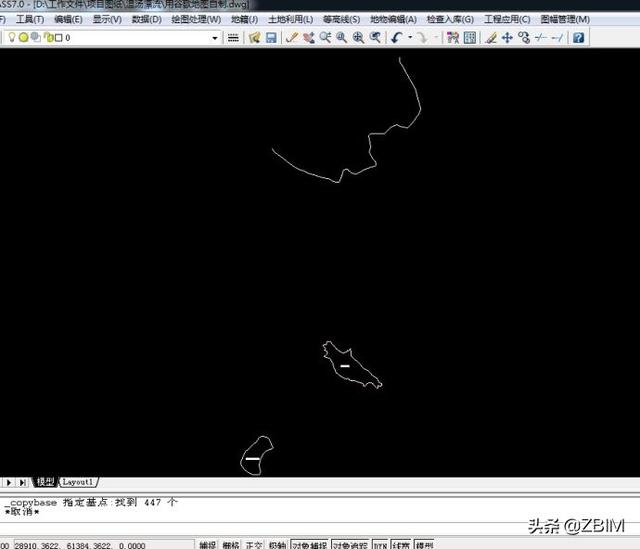Click the next layout tab arrow

(8, 482)
